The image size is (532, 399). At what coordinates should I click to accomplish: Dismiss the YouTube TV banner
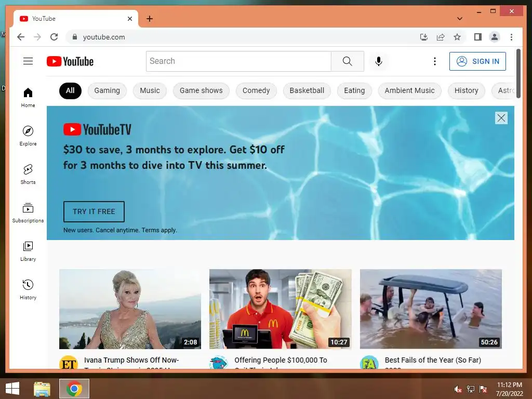(501, 118)
